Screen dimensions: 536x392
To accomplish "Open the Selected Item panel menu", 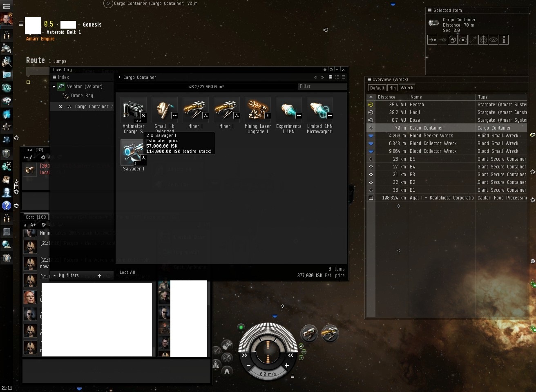I will tap(429, 10).
